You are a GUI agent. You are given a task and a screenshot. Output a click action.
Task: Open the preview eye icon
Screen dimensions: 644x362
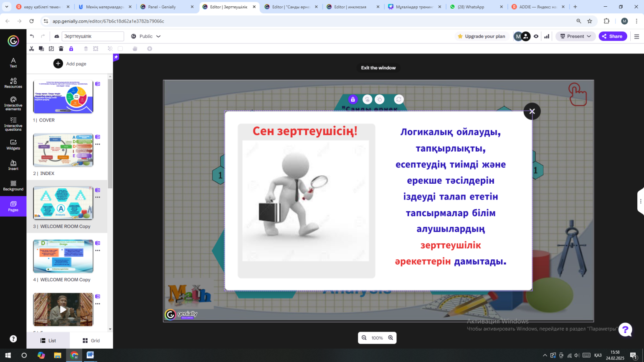click(536, 36)
